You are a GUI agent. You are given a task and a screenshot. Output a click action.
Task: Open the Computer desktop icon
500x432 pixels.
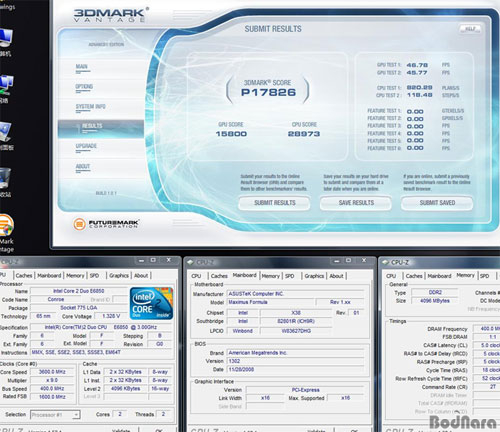6,38
